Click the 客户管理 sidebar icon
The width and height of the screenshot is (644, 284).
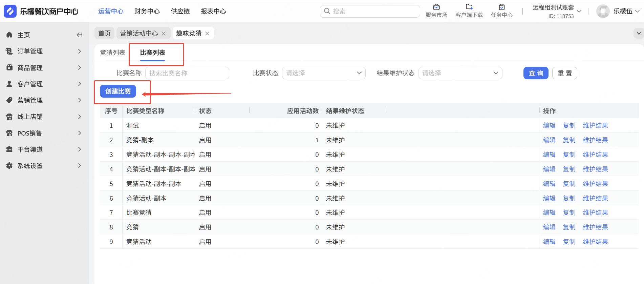(9, 84)
